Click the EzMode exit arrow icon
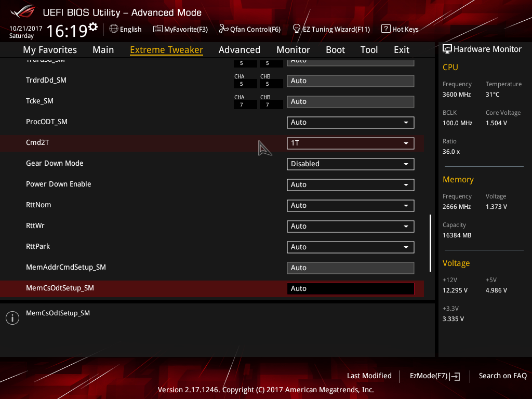 [455, 376]
